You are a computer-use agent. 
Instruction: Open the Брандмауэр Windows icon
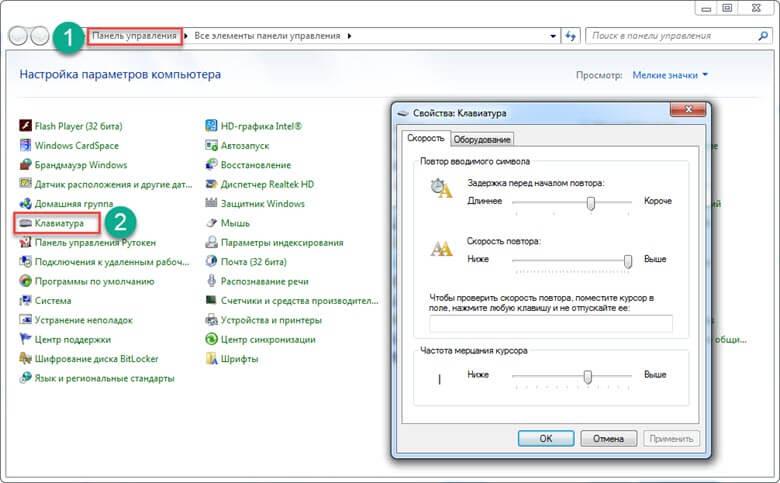click(25, 165)
